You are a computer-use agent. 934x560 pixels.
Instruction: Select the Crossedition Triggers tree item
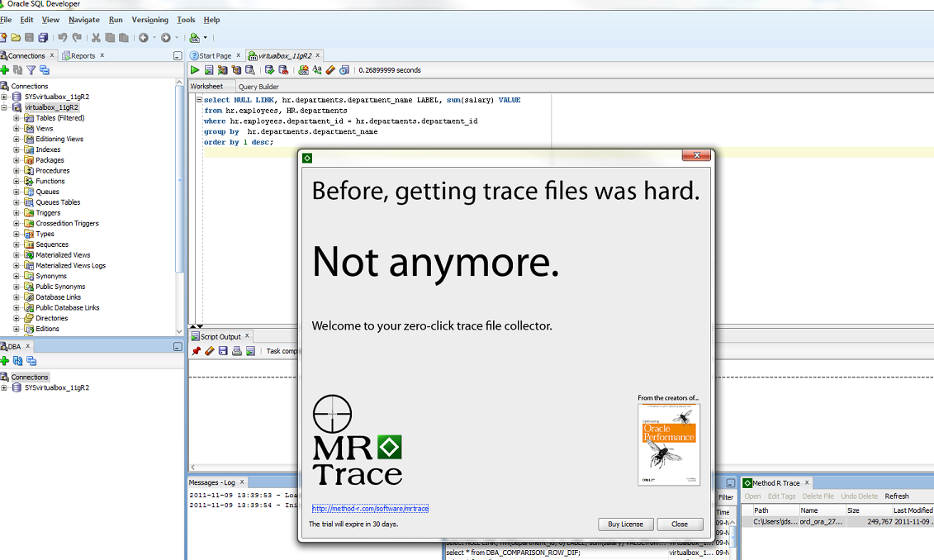click(67, 223)
